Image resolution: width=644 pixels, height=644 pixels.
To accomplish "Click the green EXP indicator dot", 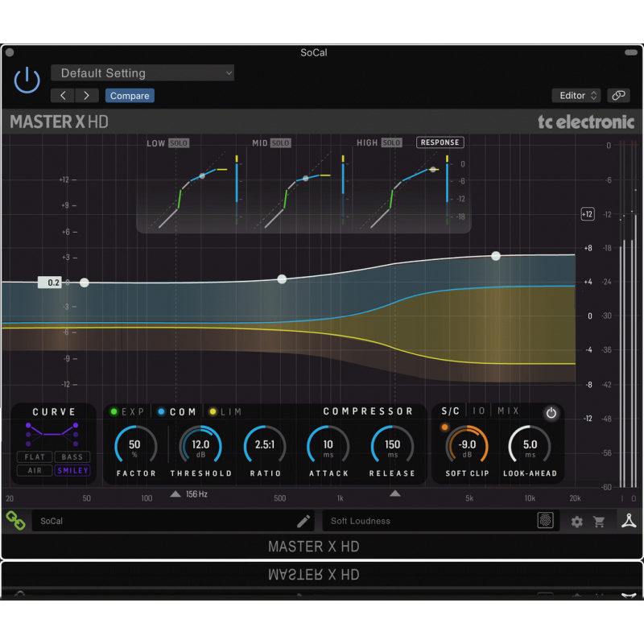I will 114,411.
